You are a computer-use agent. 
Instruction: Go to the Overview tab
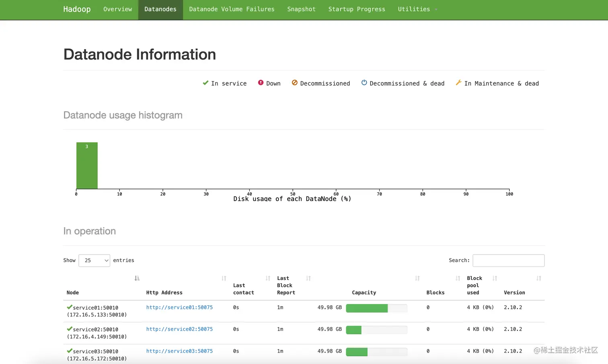tap(117, 9)
